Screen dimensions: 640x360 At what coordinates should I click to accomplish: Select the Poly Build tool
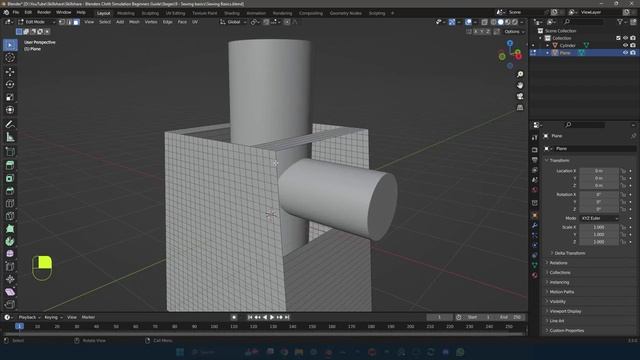(x=10, y=229)
